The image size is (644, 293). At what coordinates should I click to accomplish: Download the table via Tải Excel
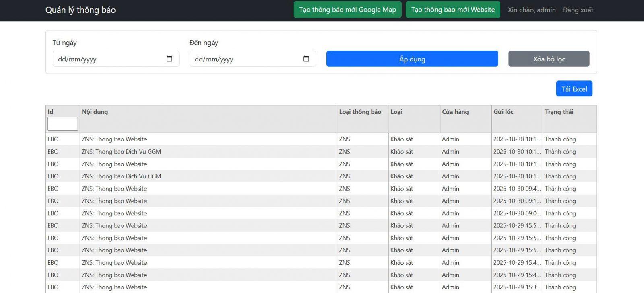coord(574,89)
